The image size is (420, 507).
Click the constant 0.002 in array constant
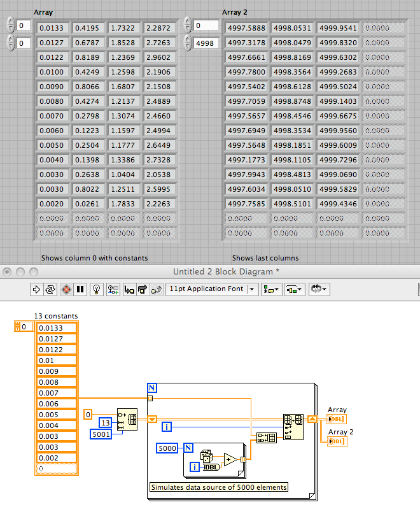pos(57,458)
